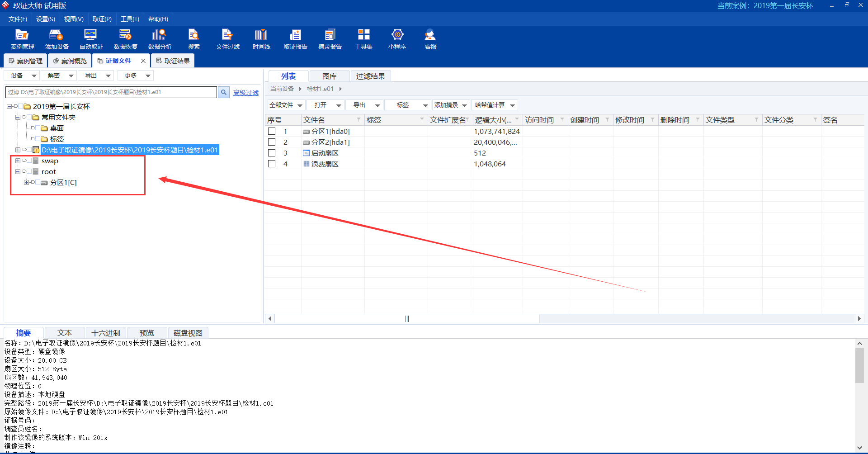The height and width of the screenshot is (454, 868).
Task: Open the 哈希值计算 dropdown
Action: [495, 105]
